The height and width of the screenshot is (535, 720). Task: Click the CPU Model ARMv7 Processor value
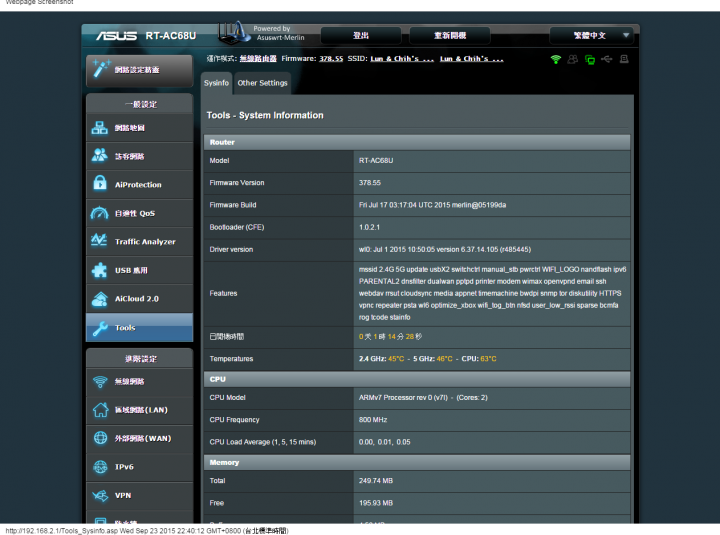click(423, 398)
